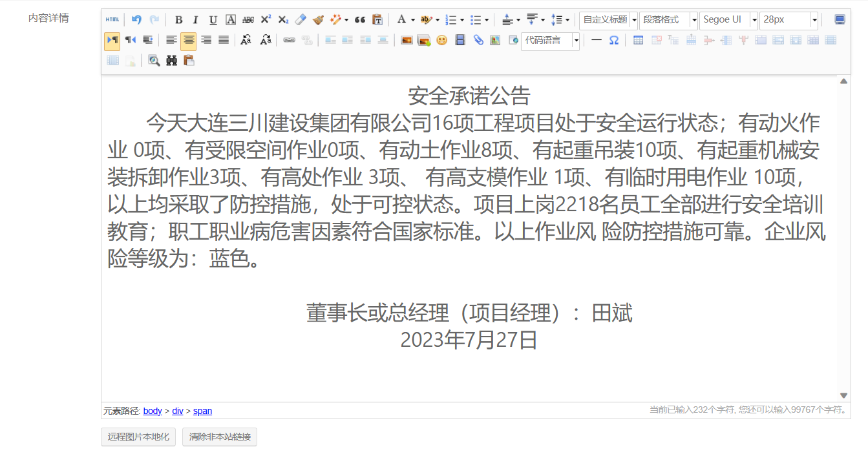The height and width of the screenshot is (456, 868).
Task: Load content from drafts clipboard icon
Action: [189, 60]
